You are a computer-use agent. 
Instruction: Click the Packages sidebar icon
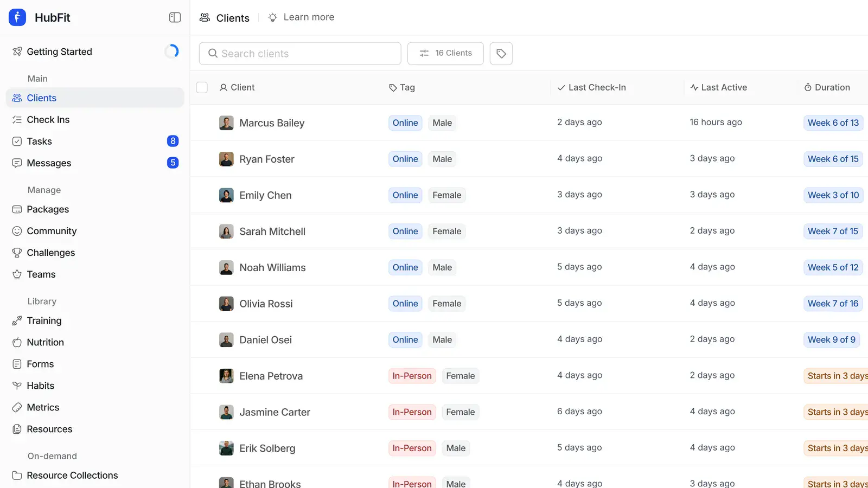(x=17, y=209)
